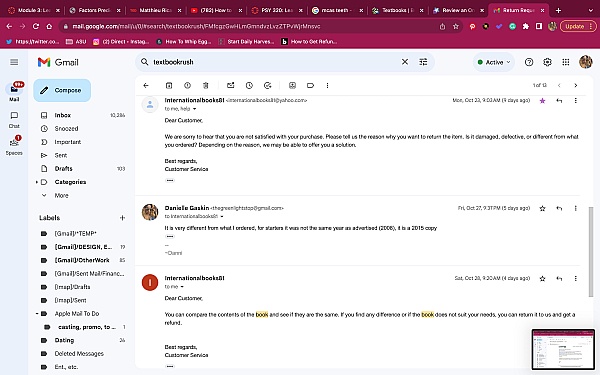Screen dimensions: 600x375
Task: Open the Chat section
Action: tap(14, 120)
